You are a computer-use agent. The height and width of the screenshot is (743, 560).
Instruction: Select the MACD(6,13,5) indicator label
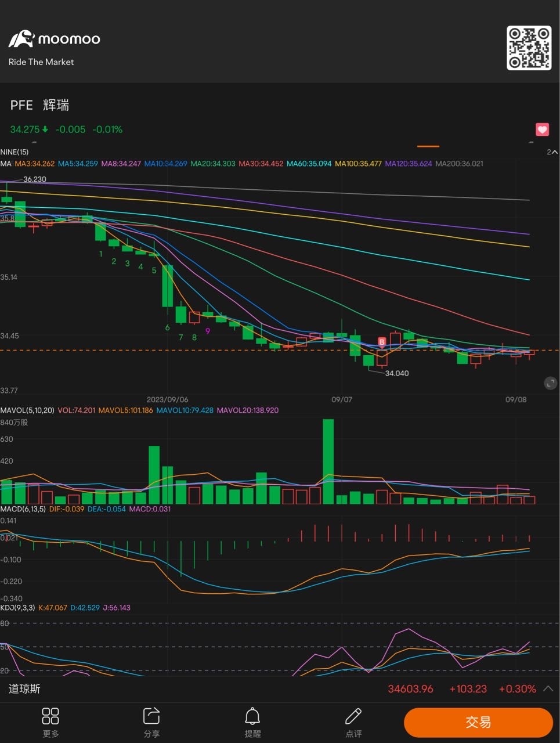click(23, 508)
